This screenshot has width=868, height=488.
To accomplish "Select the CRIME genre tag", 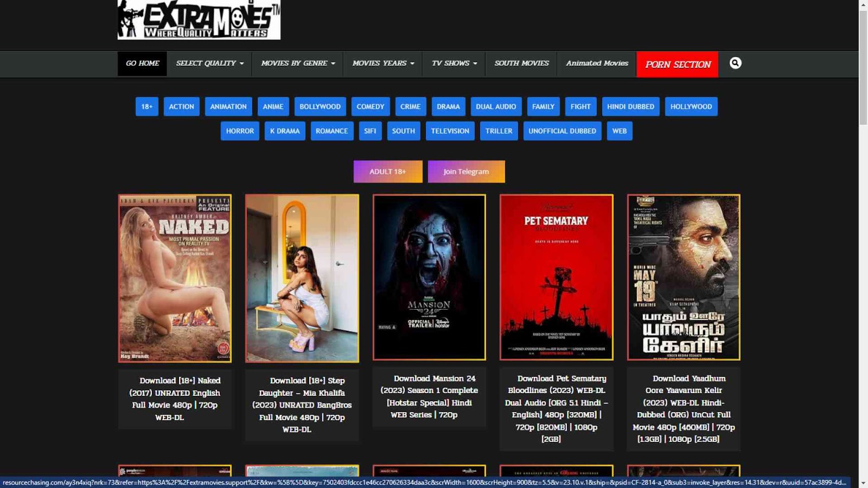I will click(411, 107).
